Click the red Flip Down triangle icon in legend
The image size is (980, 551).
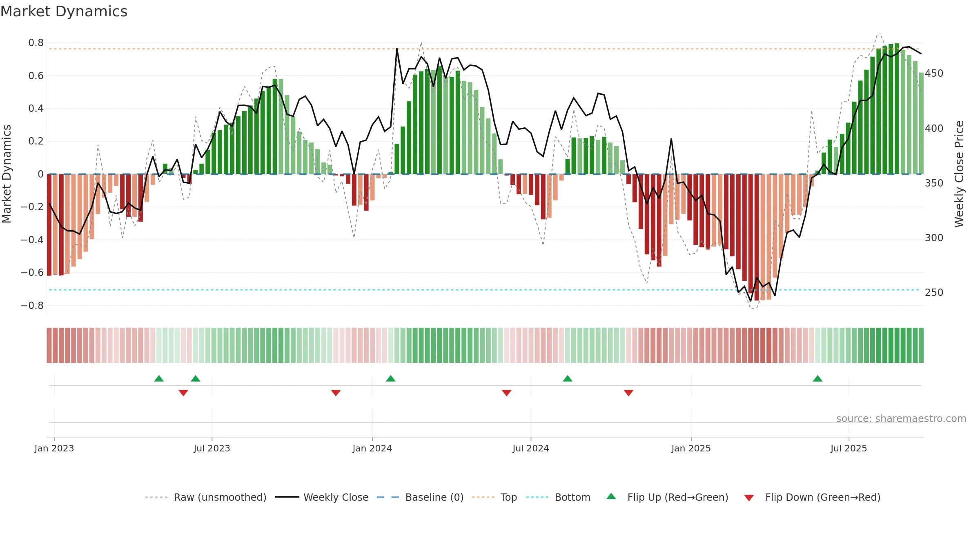coord(749,498)
